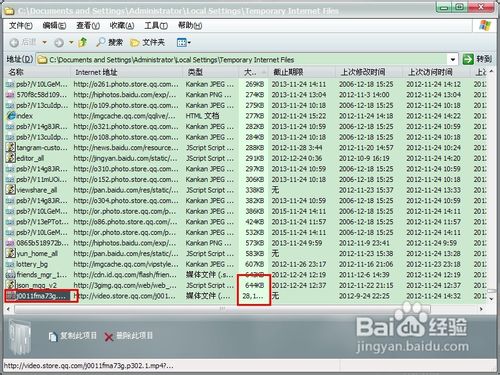
Task: Click URL http://video.store.qq.com/j001... cell
Action: [125, 296]
